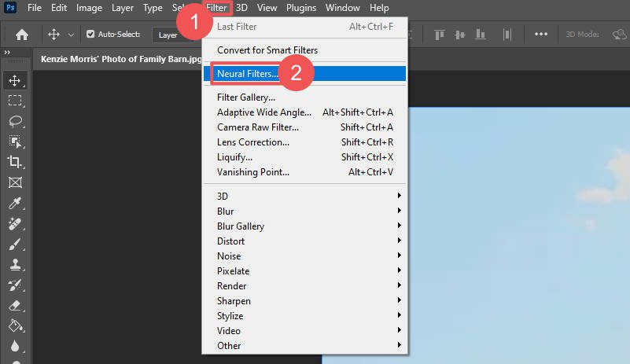Select Kenzie Morris' Photo of Family Barn.jpg tab
Image resolution: width=630 pixels, height=364 pixels.
click(x=120, y=59)
